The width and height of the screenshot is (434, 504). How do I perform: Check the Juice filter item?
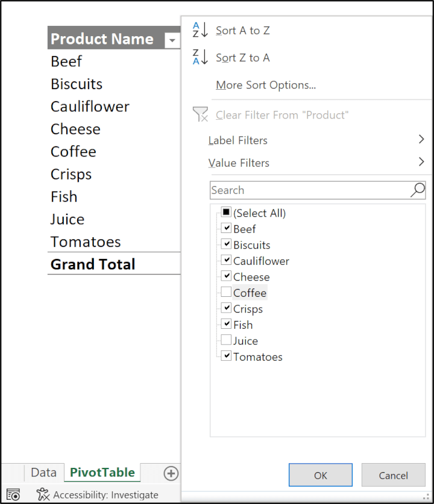point(227,340)
